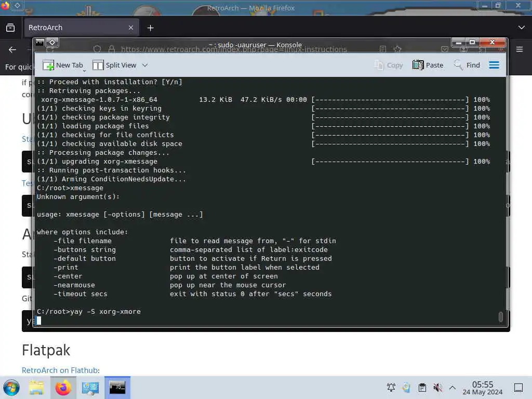Click the Paste toolbar button

click(428, 65)
